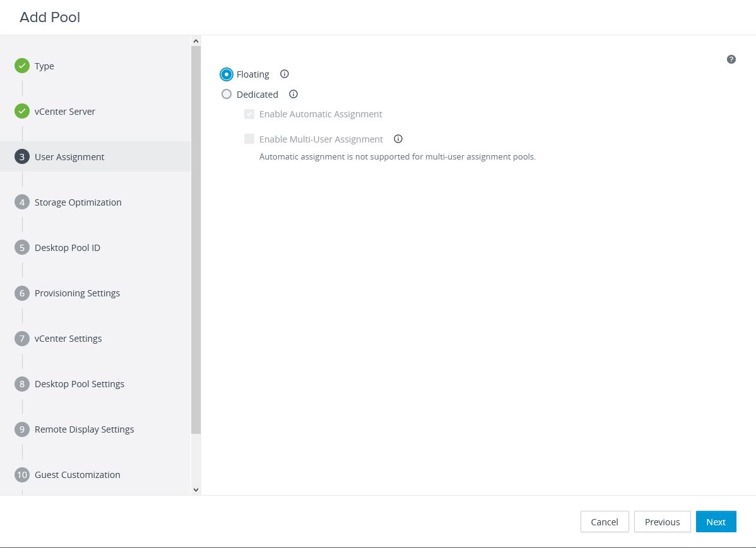The image size is (756, 548).
Task: Show info icon next to Floating
Action: pos(285,74)
